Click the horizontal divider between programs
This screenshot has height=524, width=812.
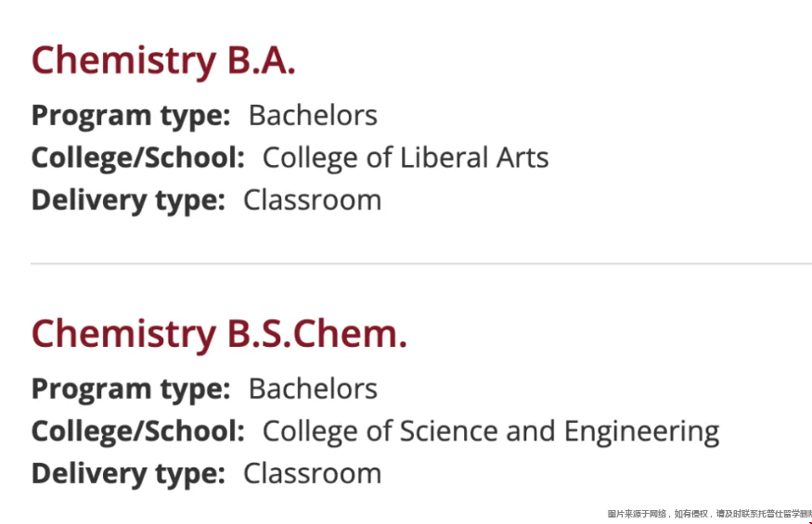coord(421,263)
